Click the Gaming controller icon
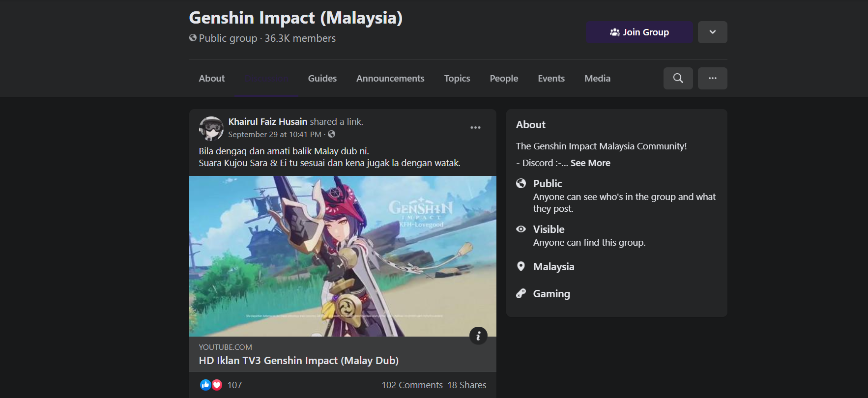The height and width of the screenshot is (398, 868). point(521,293)
